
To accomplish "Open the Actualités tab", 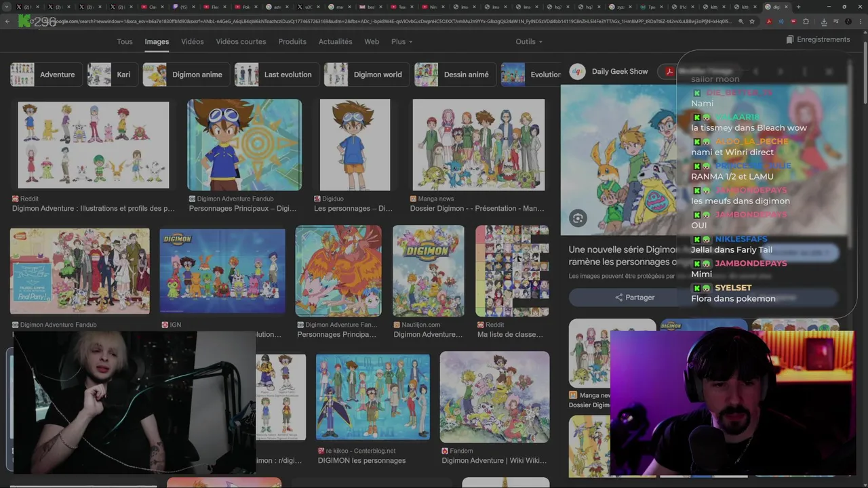I will coord(336,41).
